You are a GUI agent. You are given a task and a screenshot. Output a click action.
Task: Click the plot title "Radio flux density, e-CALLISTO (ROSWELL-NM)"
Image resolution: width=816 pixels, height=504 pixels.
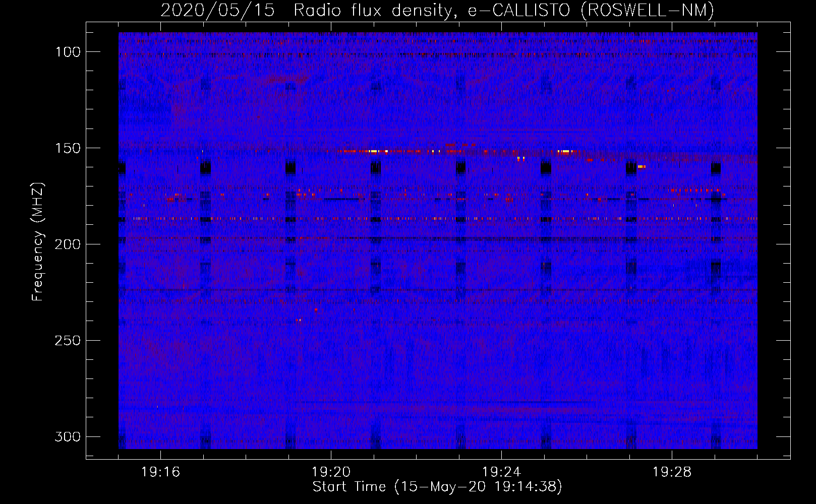point(504,11)
